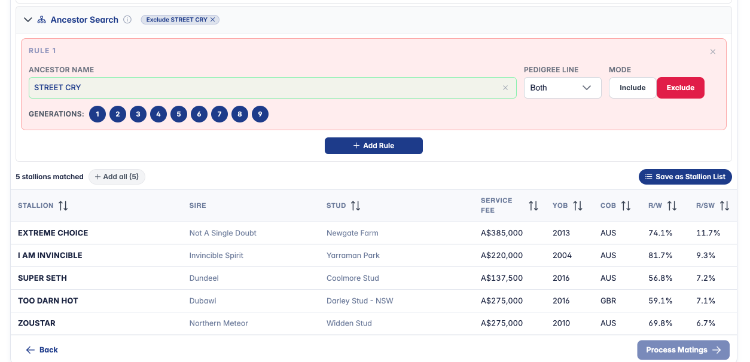The image size is (750, 362).
Task: Select the ZOUSTAR stallion row
Action: pyautogui.click(x=374, y=323)
